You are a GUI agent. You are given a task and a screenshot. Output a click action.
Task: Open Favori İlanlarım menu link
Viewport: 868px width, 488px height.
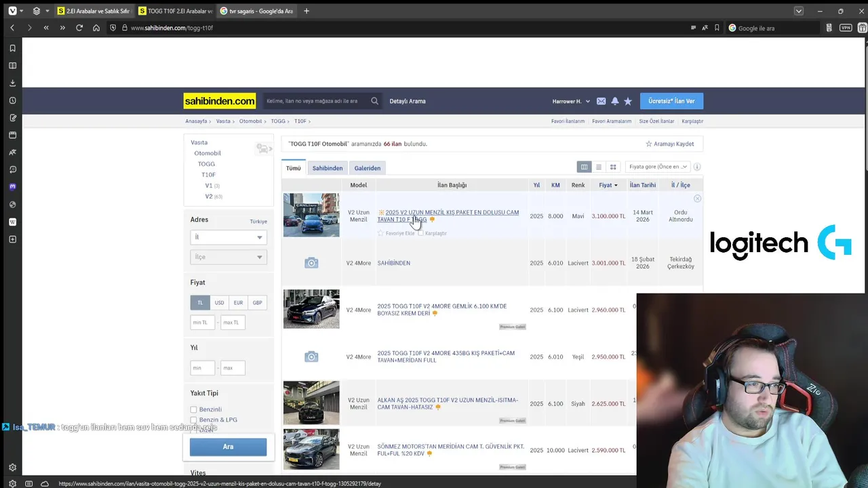click(x=568, y=121)
